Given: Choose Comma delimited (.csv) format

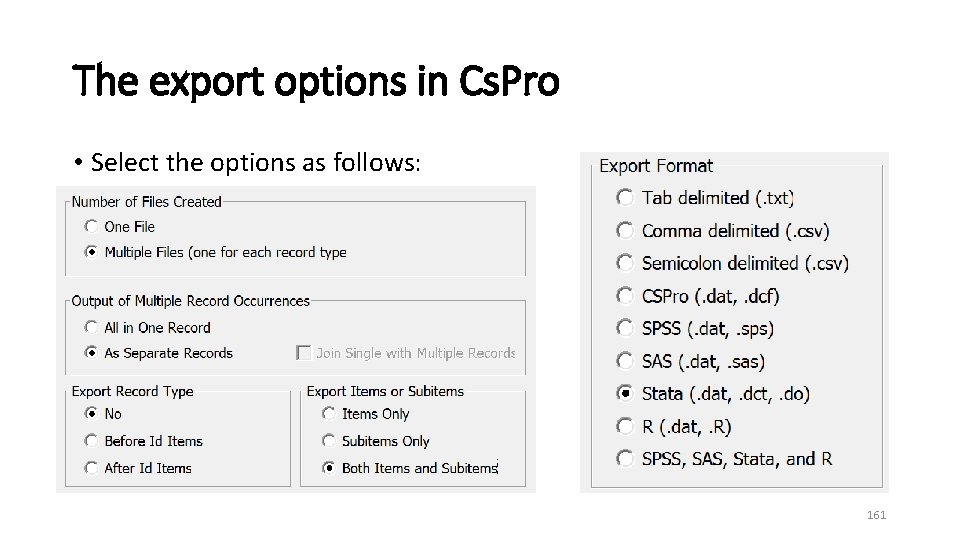Looking at the screenshot, I should pyautogui.click(x=625, y=231).
